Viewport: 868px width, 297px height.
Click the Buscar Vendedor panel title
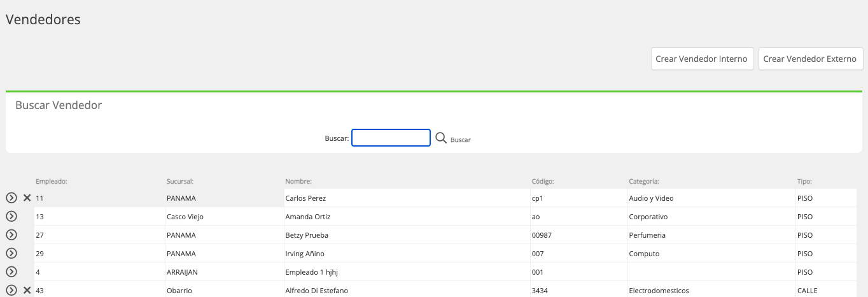click(59, 105)
